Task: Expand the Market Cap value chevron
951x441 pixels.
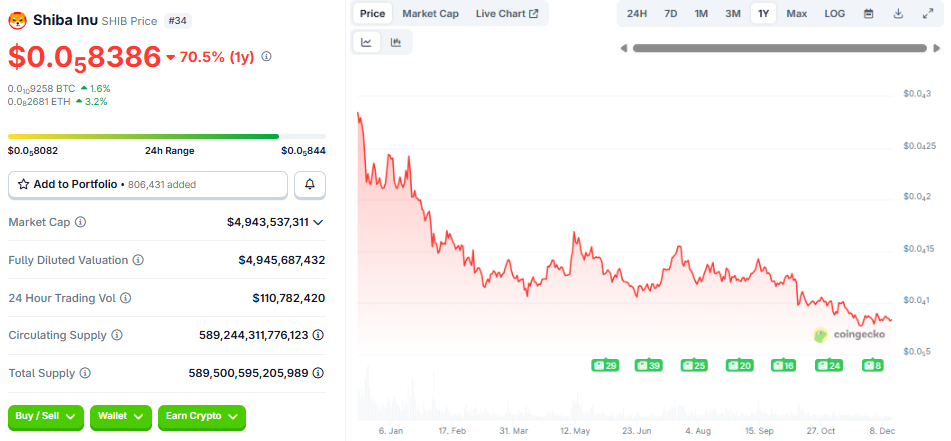Action: 318,223
